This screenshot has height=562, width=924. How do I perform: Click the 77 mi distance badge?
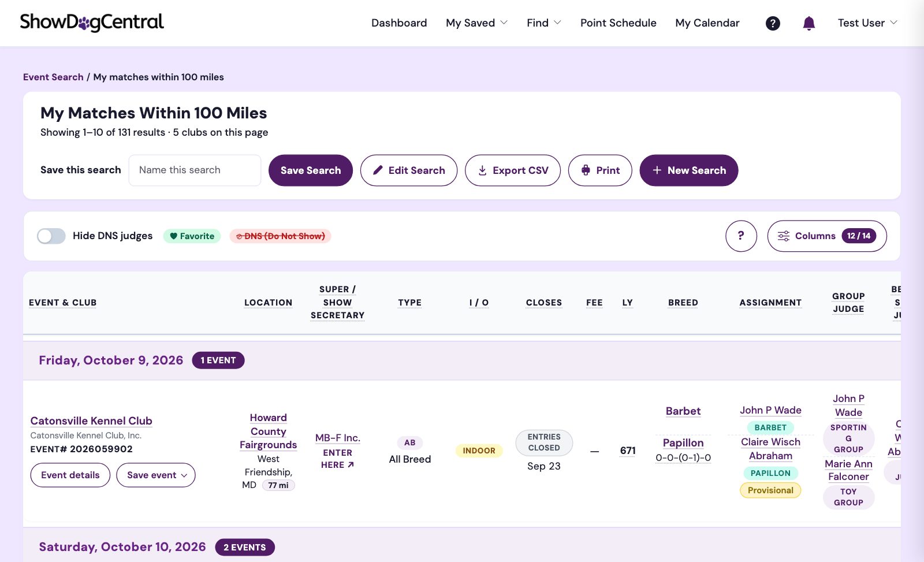(278, 485)
